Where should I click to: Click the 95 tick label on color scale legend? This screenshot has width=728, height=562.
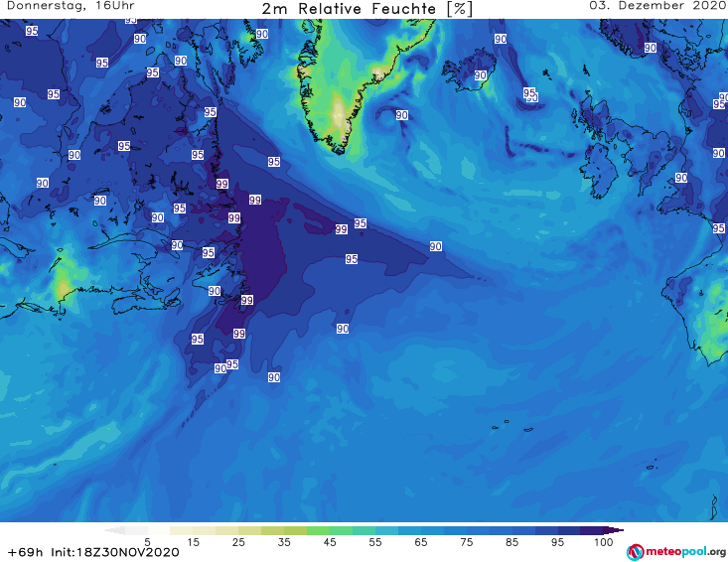[557, 542]
